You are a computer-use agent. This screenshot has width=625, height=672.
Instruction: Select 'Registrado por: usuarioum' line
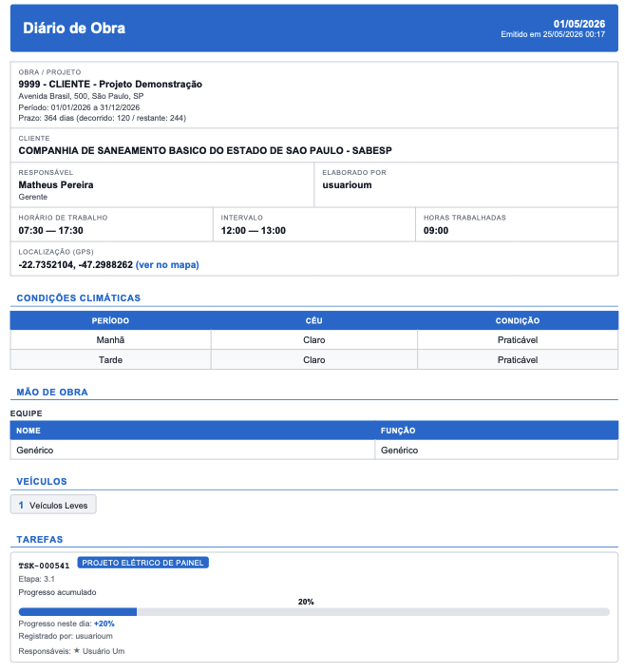[x=66, y=636]
